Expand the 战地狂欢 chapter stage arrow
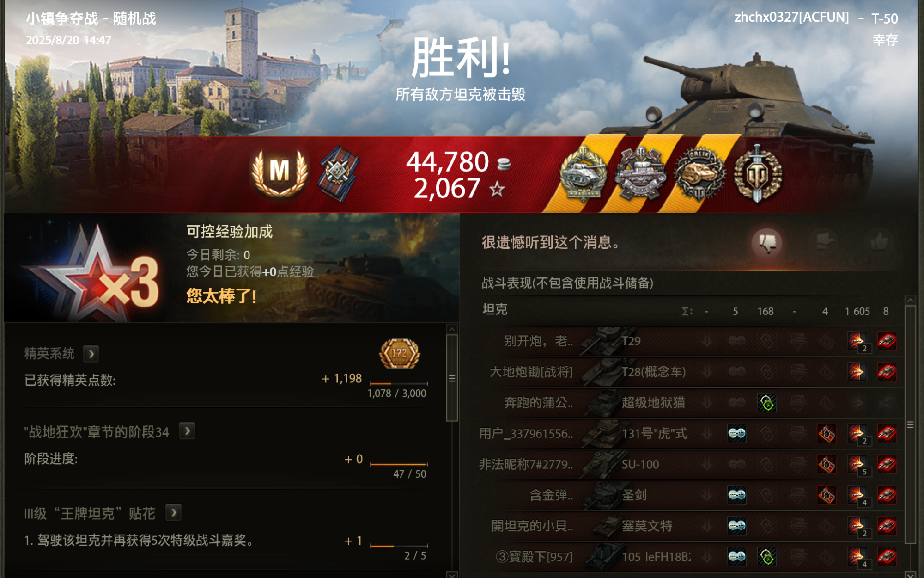The width and height of the screenshot is (924, 578). click(x=187, y=431)
